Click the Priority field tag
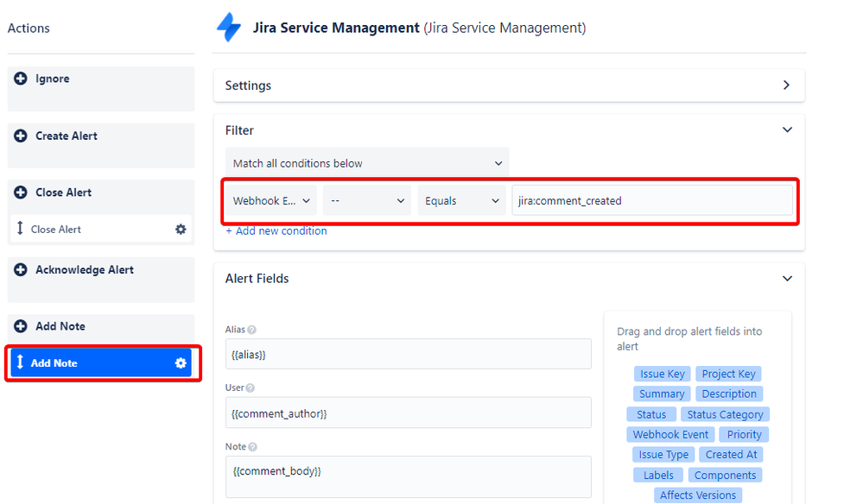 click(x=744, y=434)
